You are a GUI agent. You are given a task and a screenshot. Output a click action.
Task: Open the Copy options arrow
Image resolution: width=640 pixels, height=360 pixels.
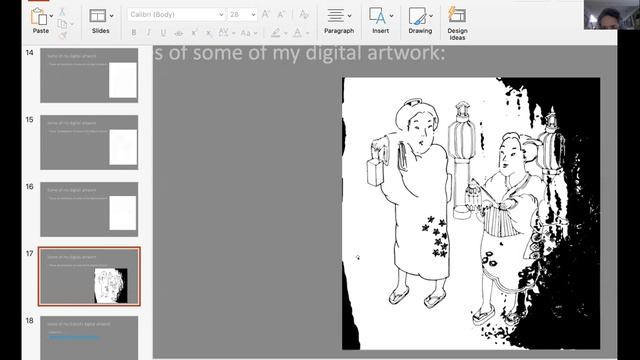pyautogui.click(x=72, y=24)
